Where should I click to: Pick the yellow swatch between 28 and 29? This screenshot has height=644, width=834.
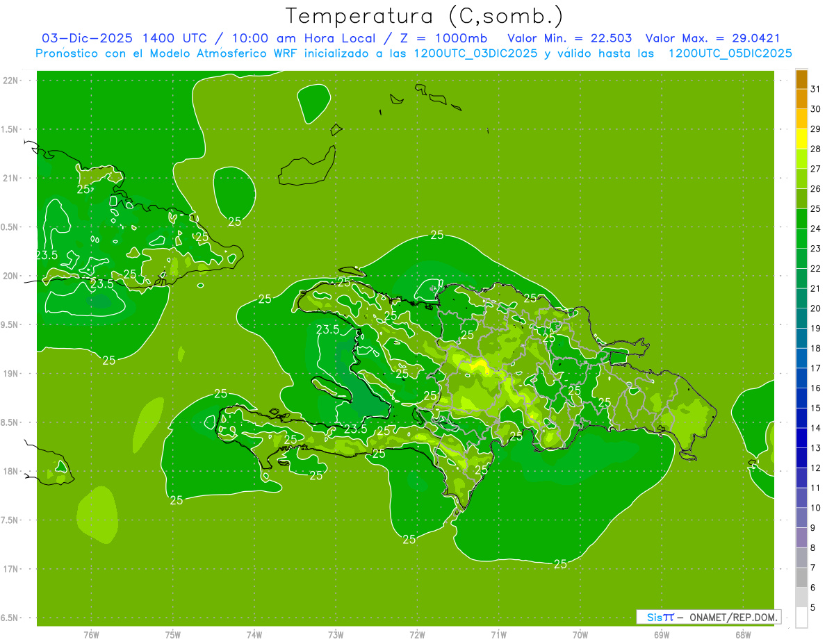pos(801,139)
